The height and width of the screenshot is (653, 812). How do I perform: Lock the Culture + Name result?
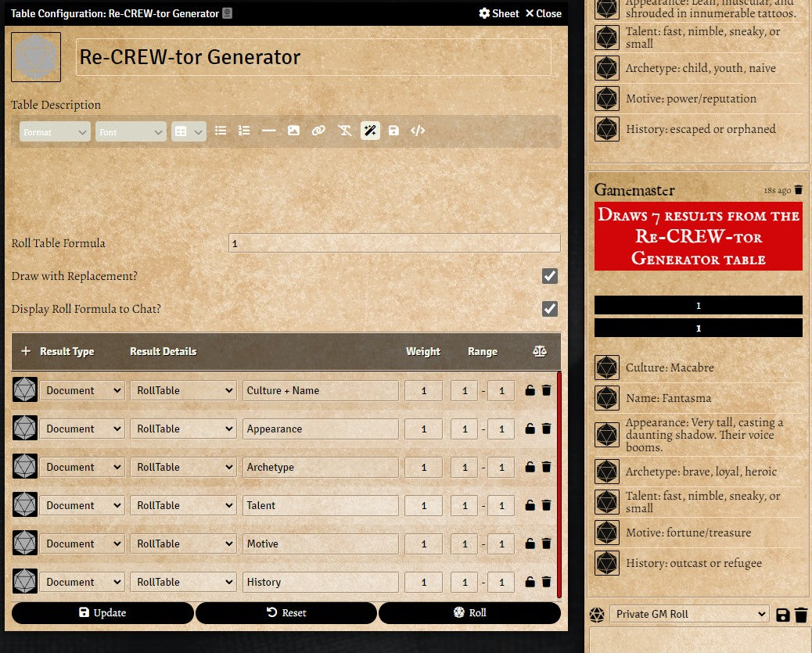pos(530,391)
